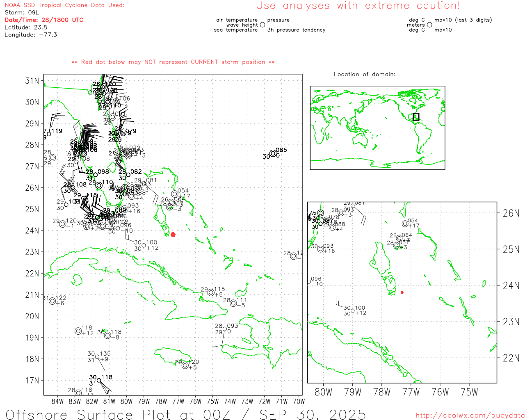Click the 'Storm: 09L' text
Screen dimensions: 525x420
point(22,12)
